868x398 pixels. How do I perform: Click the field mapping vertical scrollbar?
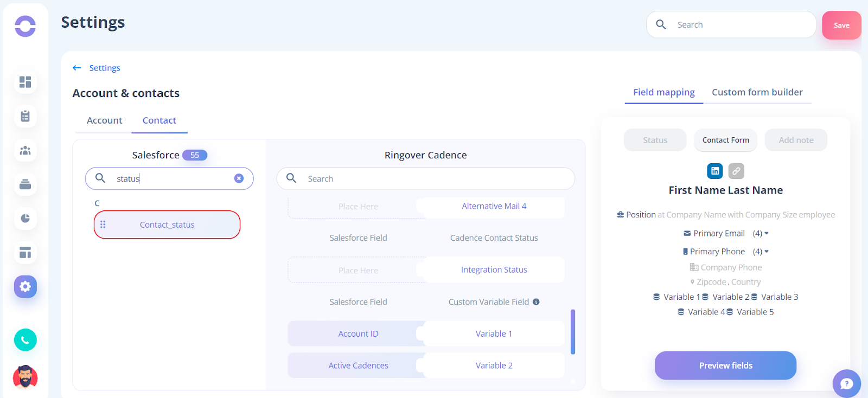[573, 332]
